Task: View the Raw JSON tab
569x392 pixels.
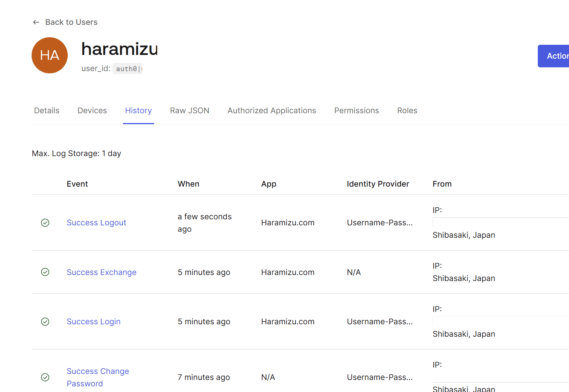Action: coord(190,111)
